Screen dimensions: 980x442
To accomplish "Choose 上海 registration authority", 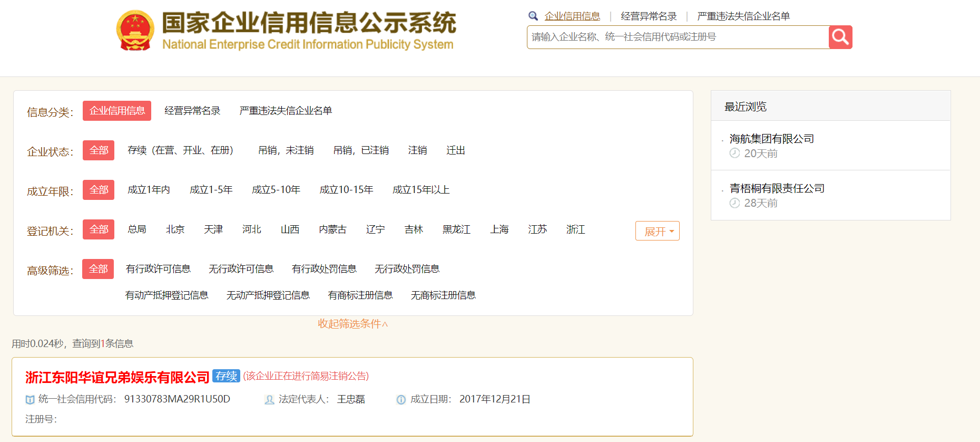I will coord(499,229).
